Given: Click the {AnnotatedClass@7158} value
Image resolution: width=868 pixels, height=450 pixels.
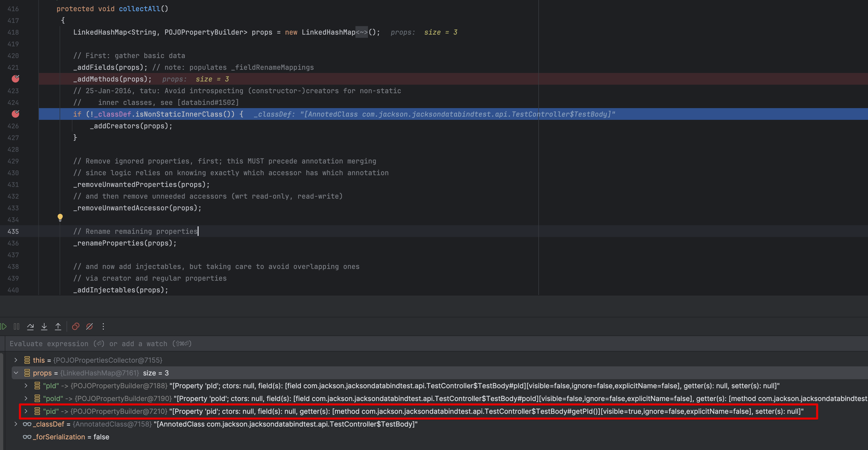Looking at the screenshot, I should tap(112, 424).
